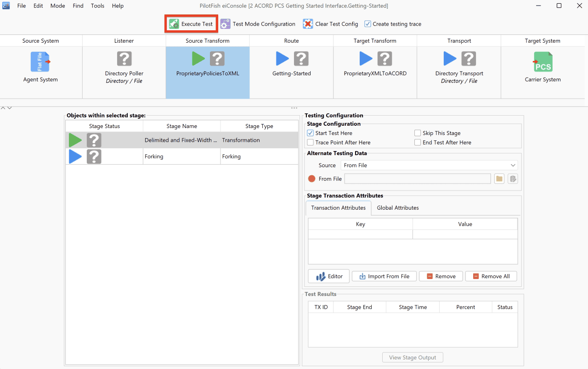The image size is (588, 369).
Task: Open the attributes Editor button
Action: coord(329,276)
